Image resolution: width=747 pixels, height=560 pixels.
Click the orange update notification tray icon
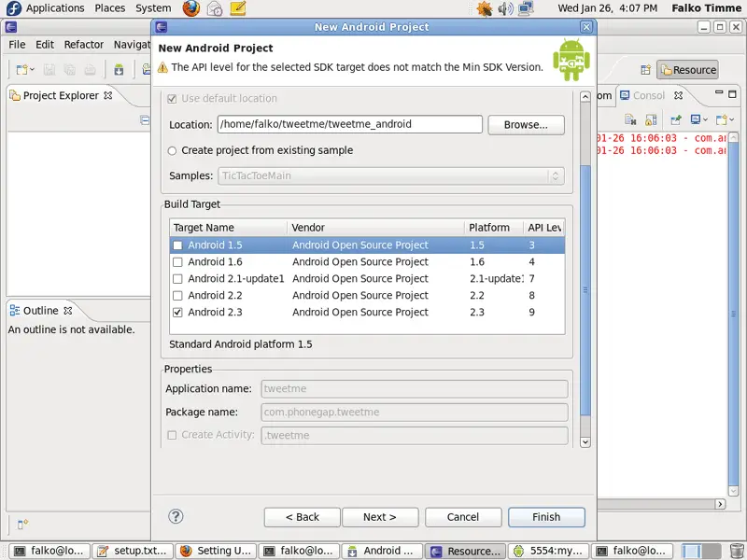(485, 8)
